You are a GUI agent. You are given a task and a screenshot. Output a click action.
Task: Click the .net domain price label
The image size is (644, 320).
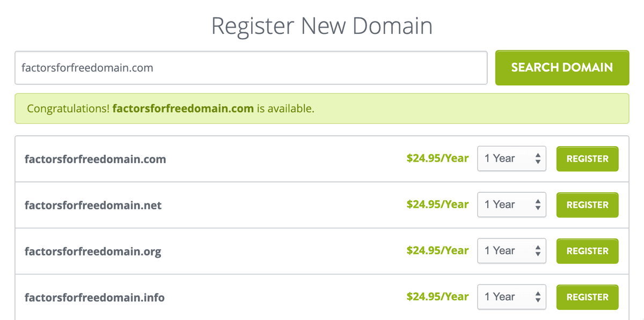[437, 205]
